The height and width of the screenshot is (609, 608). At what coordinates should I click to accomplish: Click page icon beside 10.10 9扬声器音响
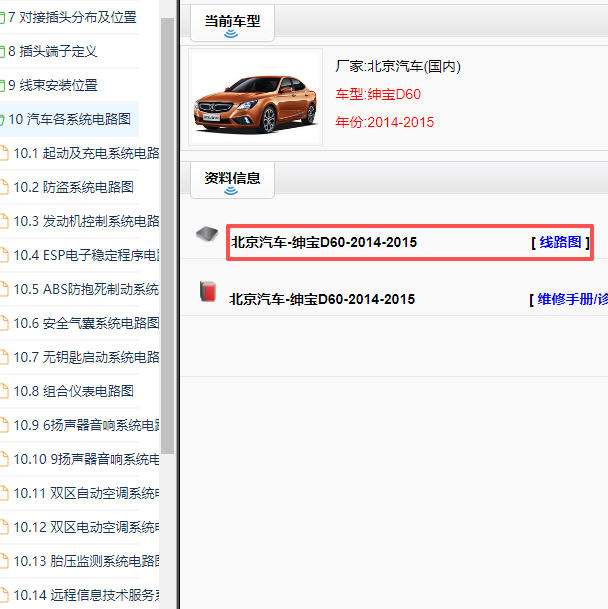[x=4, y=459]
